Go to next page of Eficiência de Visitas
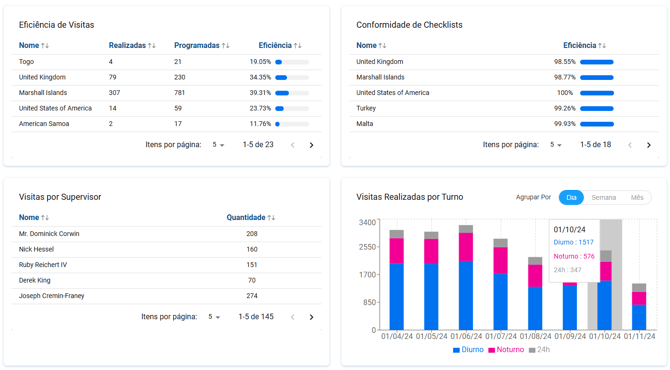Viewport: 670px width, 370px height. pos(311,145)
